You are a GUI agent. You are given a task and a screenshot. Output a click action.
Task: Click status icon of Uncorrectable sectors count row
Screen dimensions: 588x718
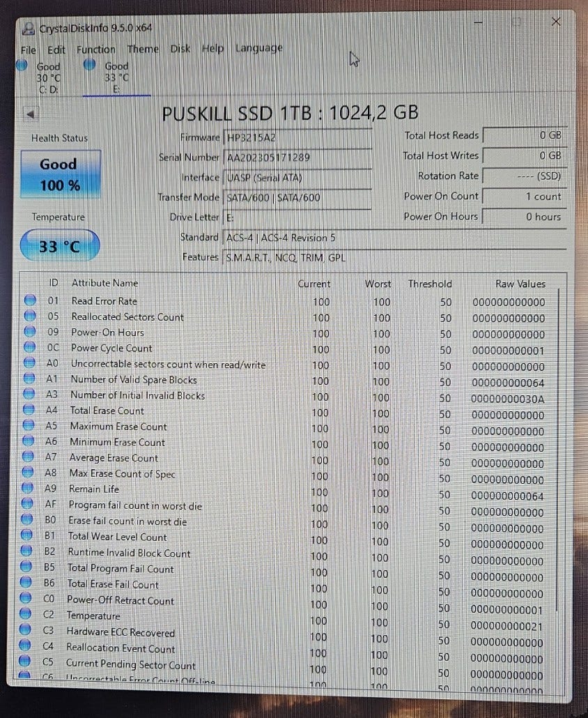click(x=29, y=363)
